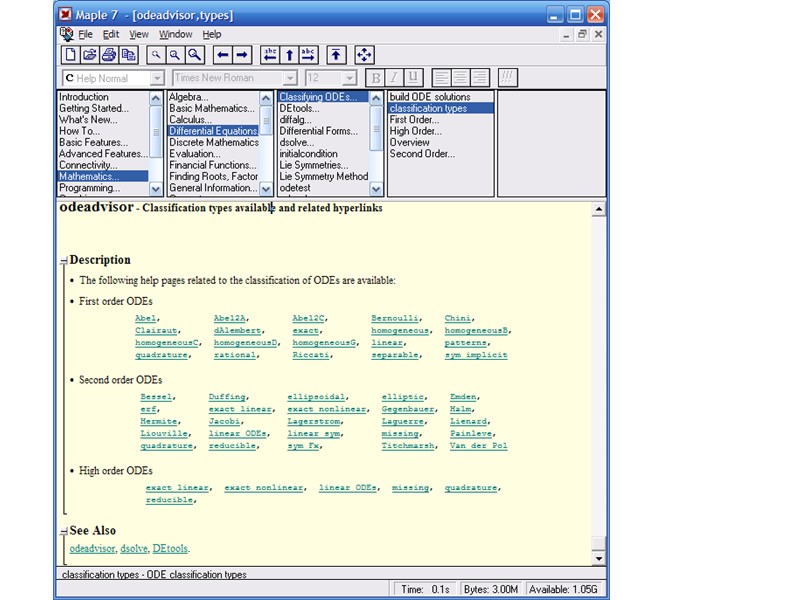Toggle Underline formatting button
Viewport: 800px width, 600px height.
413,78
